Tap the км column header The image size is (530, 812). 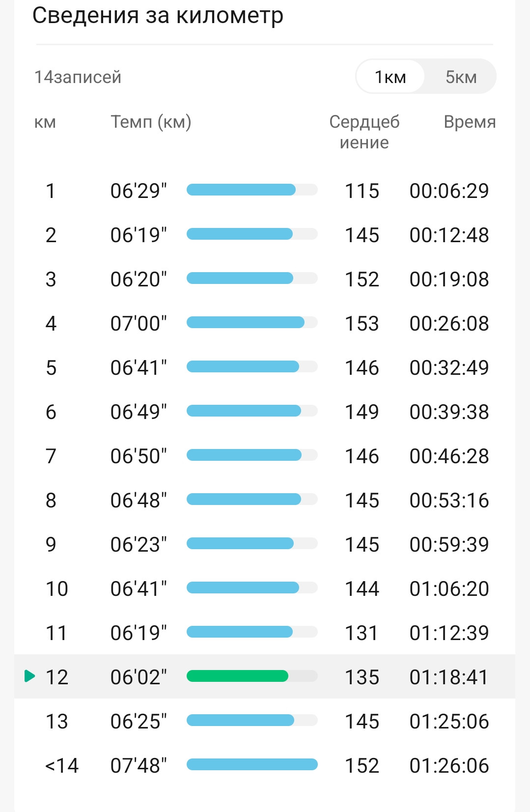click(x=45, y=122)
